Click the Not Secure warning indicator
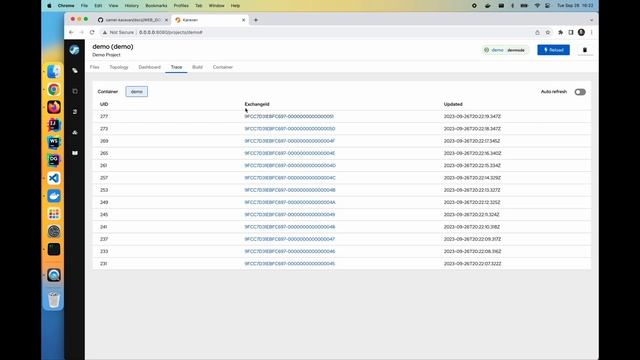The width and height of the screenshot is (640, 360). click(x=118, y=32)
